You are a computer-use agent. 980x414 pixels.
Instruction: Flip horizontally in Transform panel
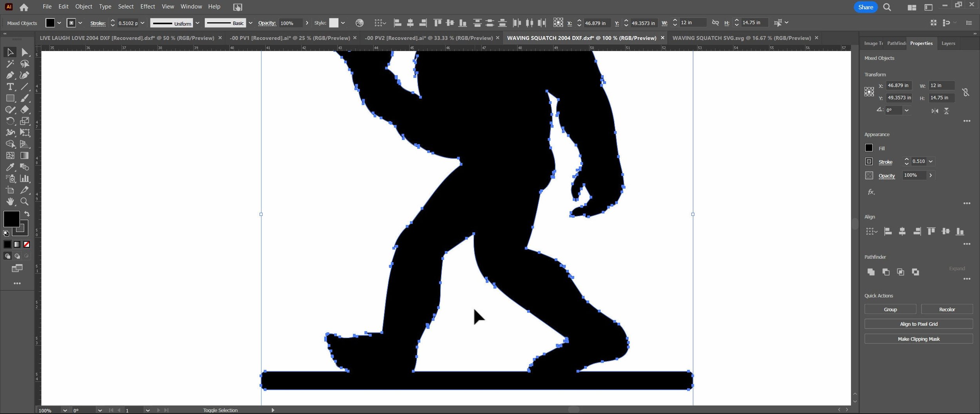click(935, 111)
